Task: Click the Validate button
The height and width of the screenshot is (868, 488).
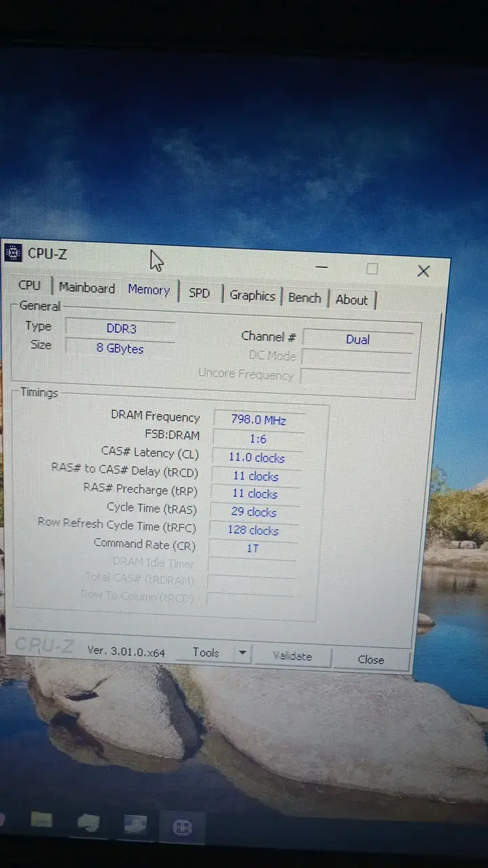Action: point(292,656)
